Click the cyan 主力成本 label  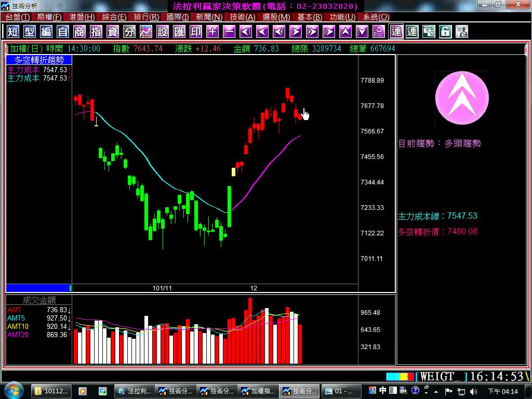pyautogui.click(x=23, y=78)
